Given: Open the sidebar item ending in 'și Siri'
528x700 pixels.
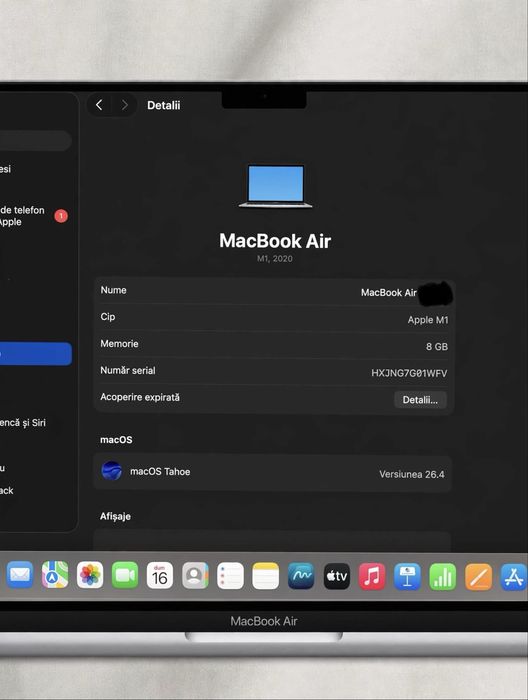Looking at the screenshot, I should 23,422.
